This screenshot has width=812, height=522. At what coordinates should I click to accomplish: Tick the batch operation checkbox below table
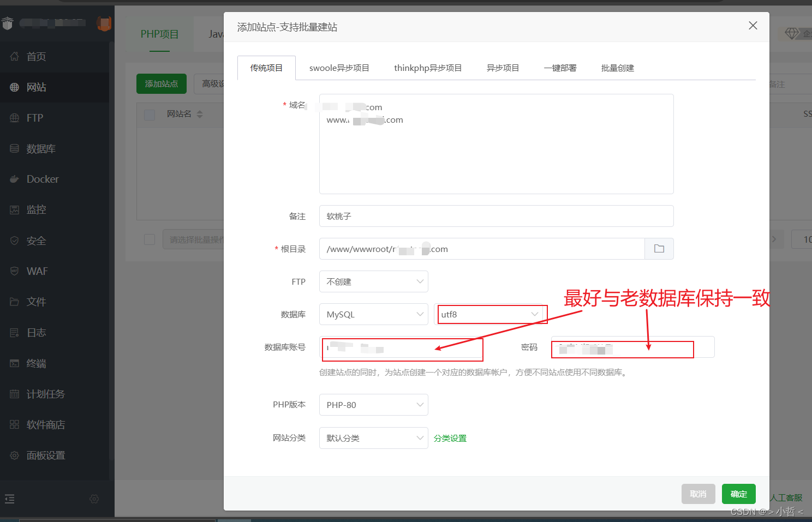[150, 239]
